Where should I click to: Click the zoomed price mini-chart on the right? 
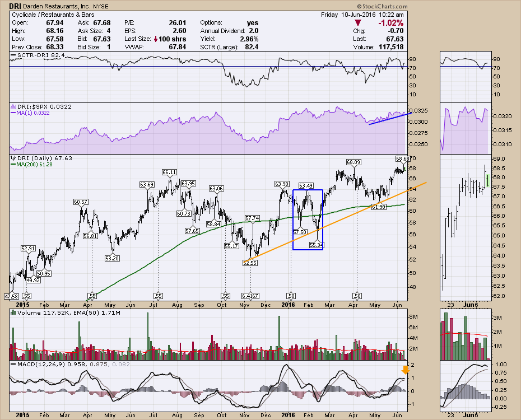click(466, 228)
